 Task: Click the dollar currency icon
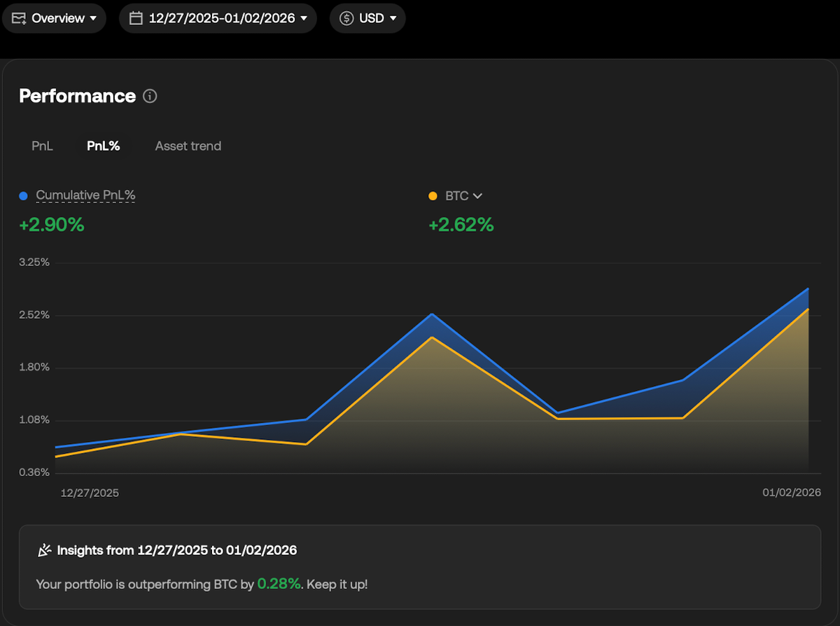tap(346, 18)
